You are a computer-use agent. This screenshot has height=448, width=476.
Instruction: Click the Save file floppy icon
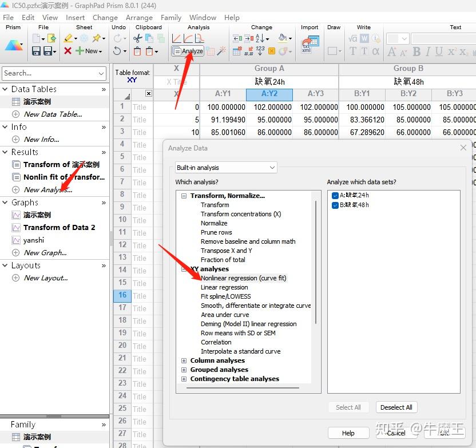coord(36,51)
